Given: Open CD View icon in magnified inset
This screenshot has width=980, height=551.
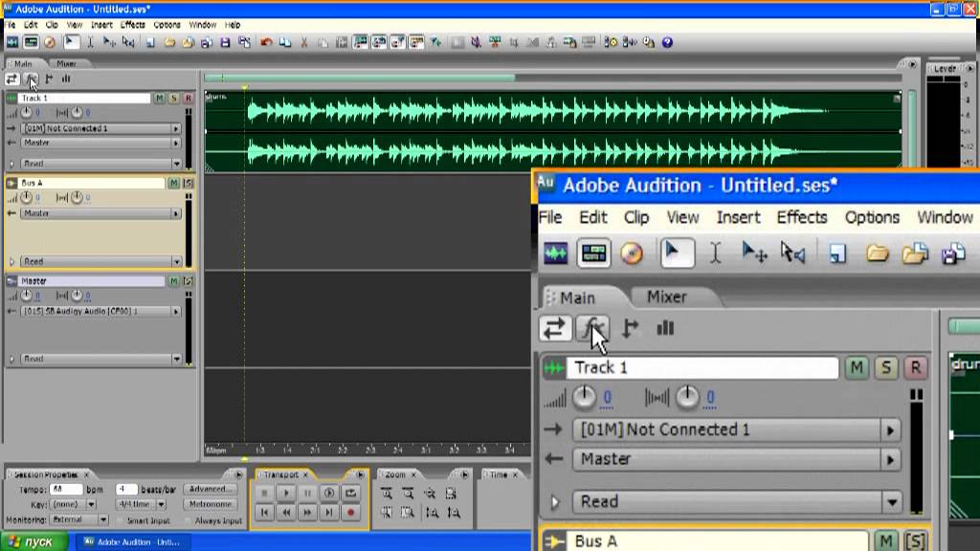Looking at the screenshot, I should pyautogui.click(x=632, y=253).
